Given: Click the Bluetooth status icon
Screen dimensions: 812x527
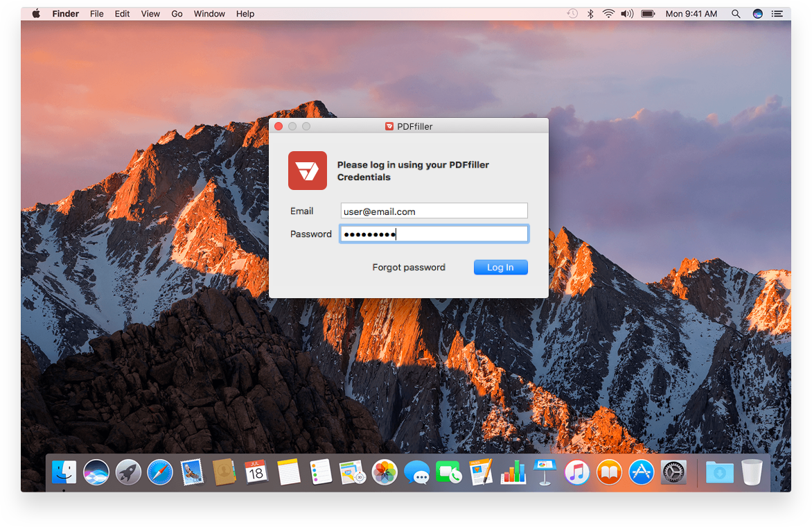Looking at the screenshot, I should [x=590, y=14].
